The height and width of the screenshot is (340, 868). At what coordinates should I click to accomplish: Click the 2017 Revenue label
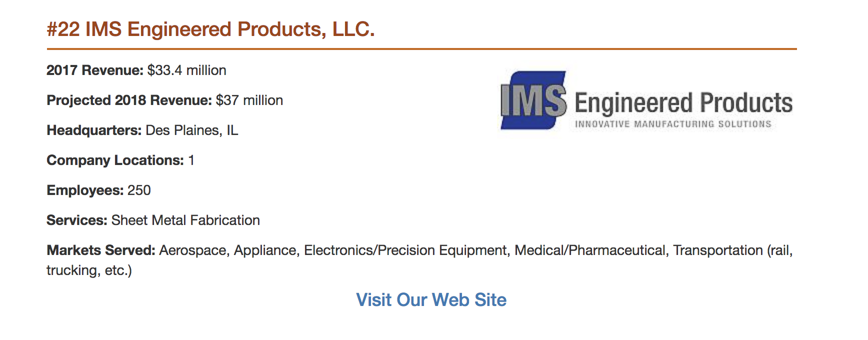[x=95, y=70]
